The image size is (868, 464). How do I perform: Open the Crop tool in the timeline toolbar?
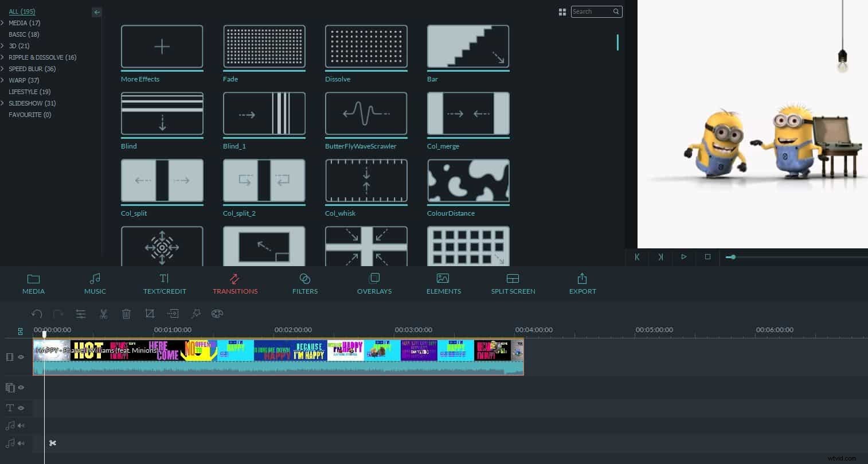tap(150, 314)
